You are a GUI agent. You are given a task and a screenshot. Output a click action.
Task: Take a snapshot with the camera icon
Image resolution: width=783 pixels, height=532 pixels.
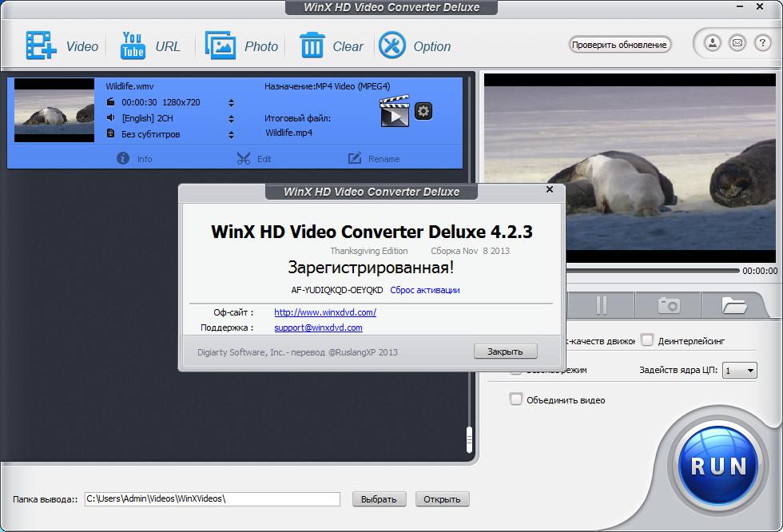668,305
